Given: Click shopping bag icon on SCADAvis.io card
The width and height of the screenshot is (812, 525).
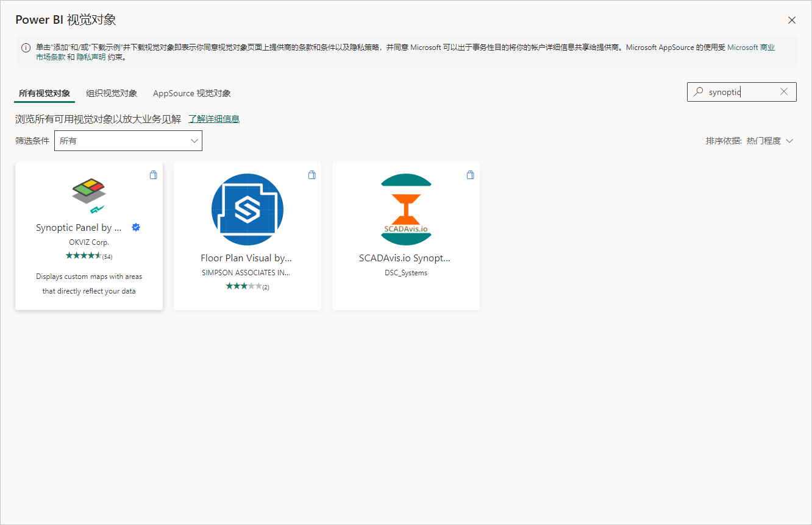Looking at the screenshot, I should pos(471,175).
